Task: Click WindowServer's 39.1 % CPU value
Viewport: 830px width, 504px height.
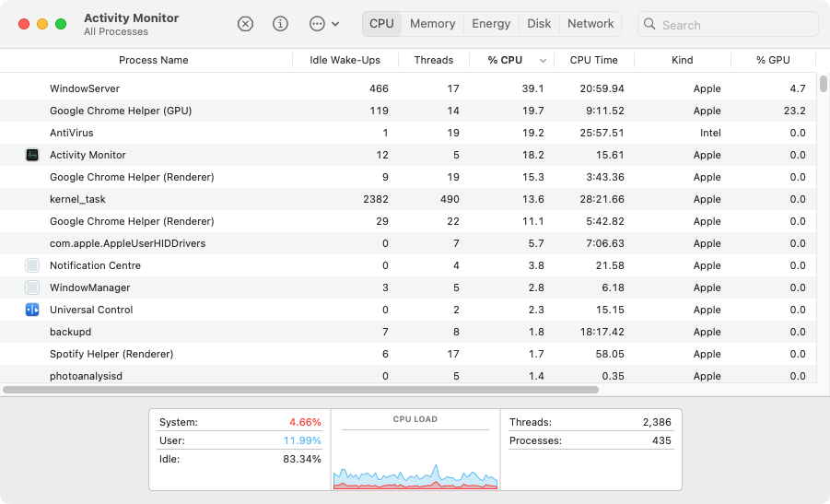Action: tap(533, 88)
